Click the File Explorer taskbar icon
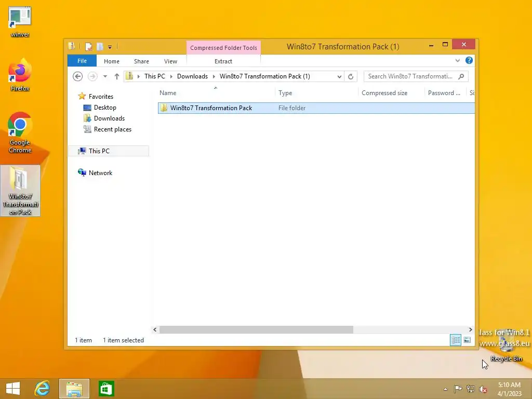This screenshot has height=399, width=532. [x=74, y=389]
